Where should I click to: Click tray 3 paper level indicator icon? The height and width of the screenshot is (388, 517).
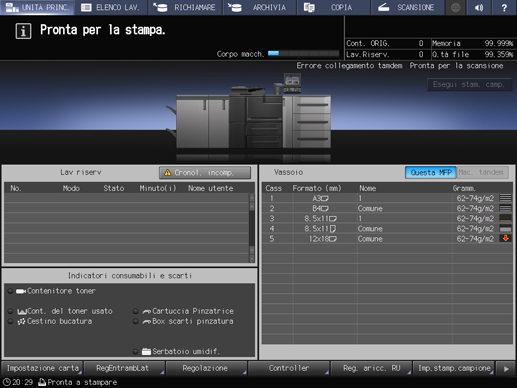(505, 218)
